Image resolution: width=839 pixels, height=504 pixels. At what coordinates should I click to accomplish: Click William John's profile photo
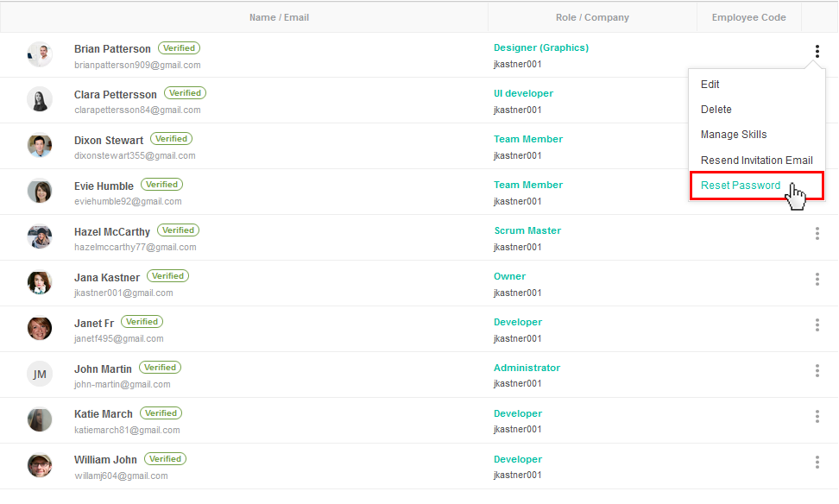click(40, 465)
